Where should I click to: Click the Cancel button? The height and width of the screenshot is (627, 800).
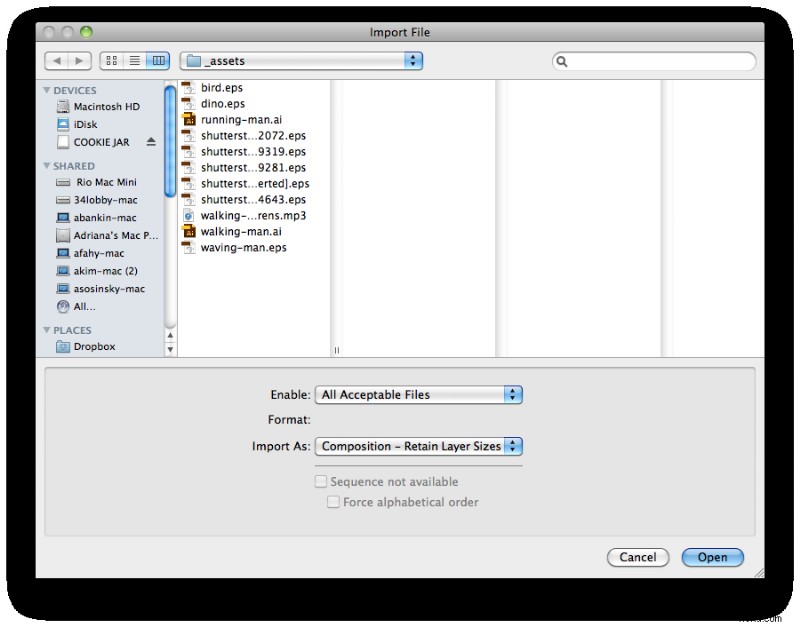tap(638, 557)
